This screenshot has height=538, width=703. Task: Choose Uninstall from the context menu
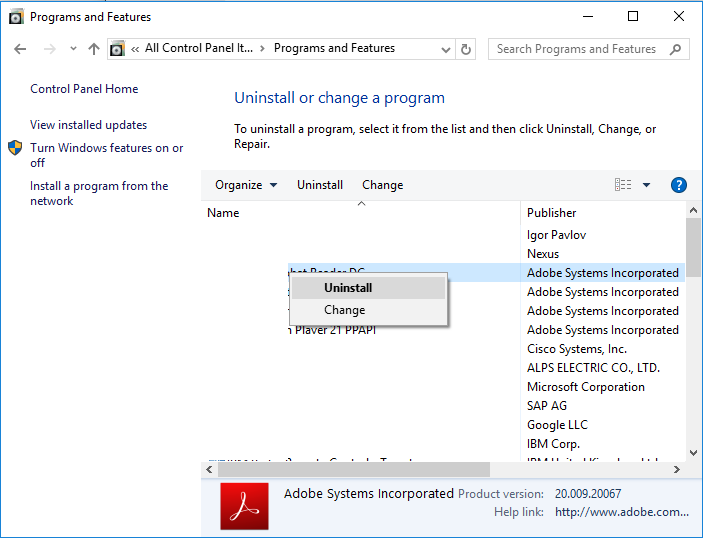pos(368,288)
